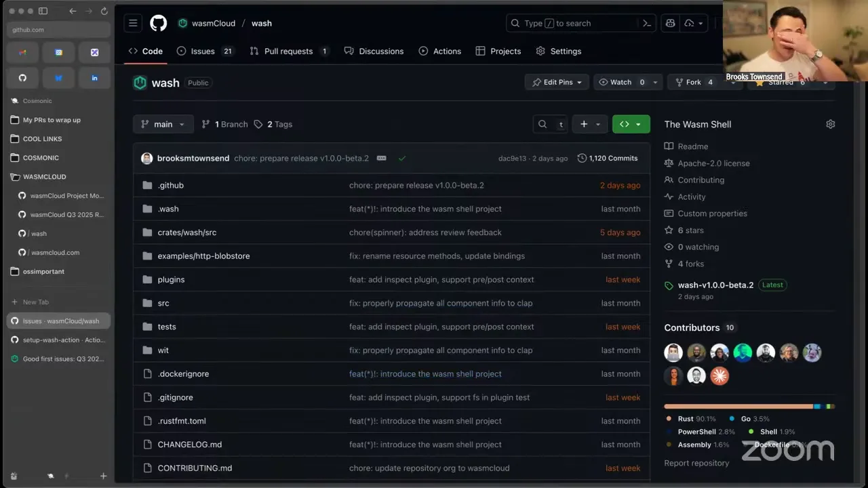
Task: Go to GitHub home via Octocat logo
Action: pyautogui.click(x=158, y=23)
